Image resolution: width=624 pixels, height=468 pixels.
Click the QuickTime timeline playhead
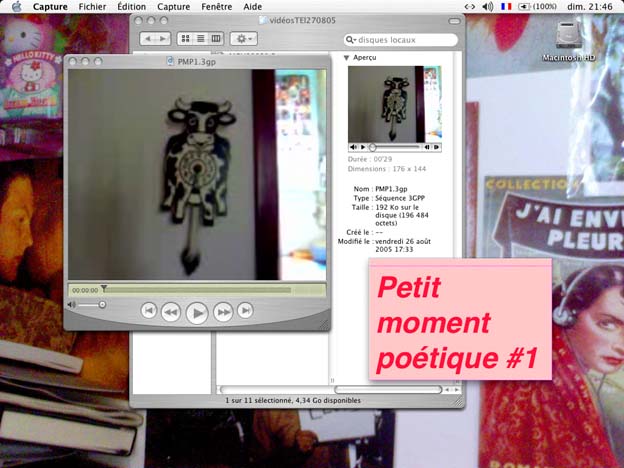click(104, 288)
